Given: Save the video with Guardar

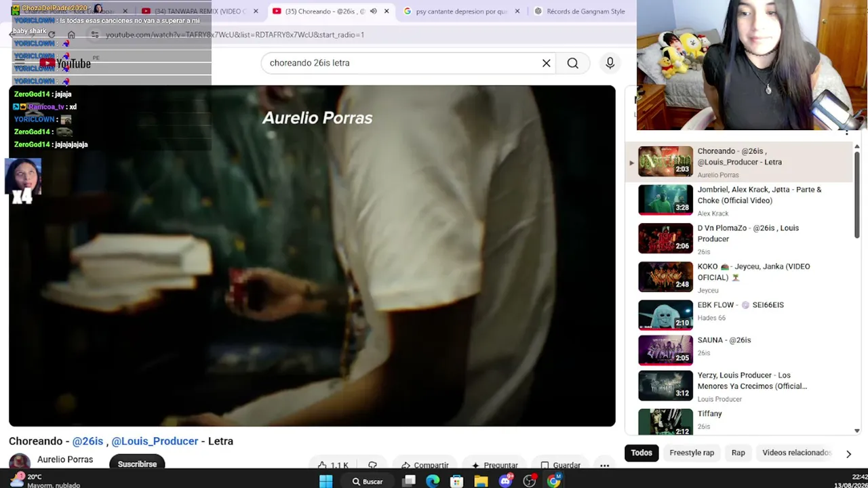Looking at the screenshot, I should click(560, 465).
